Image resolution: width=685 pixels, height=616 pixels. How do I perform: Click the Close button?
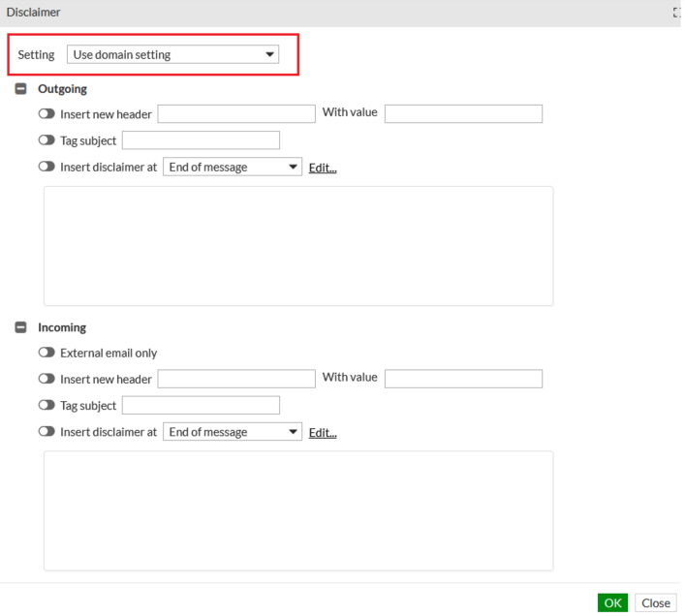(x=656, y=602)
